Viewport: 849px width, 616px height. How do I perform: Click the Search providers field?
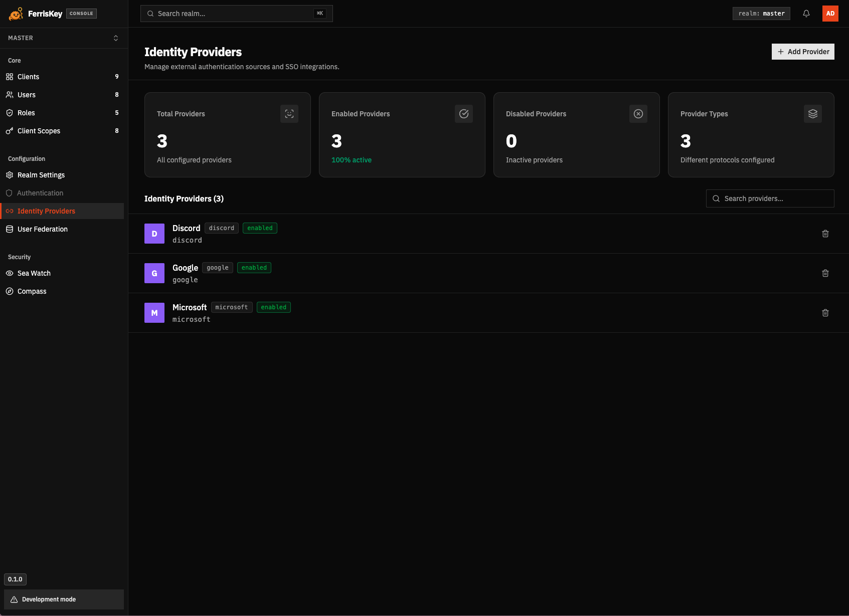(770, 198)
